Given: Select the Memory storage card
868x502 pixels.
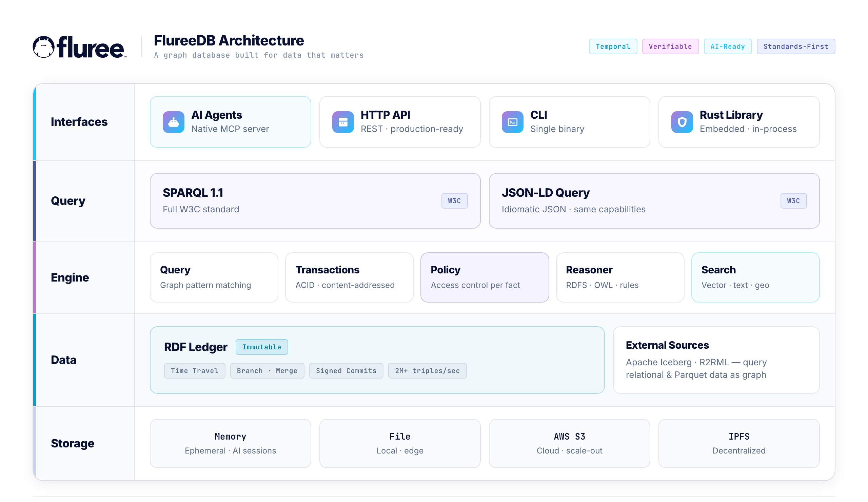Looking at the screenshot, I should point(231,443).
